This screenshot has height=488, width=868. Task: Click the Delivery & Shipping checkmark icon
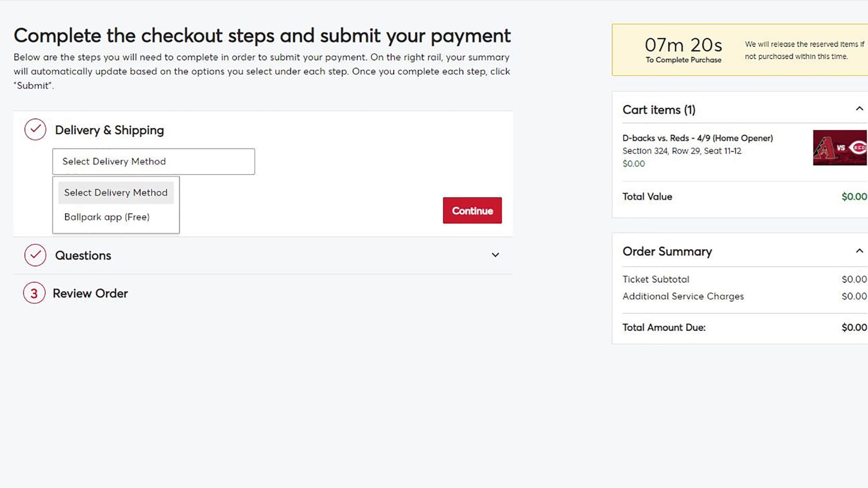(x=35, y=129)
